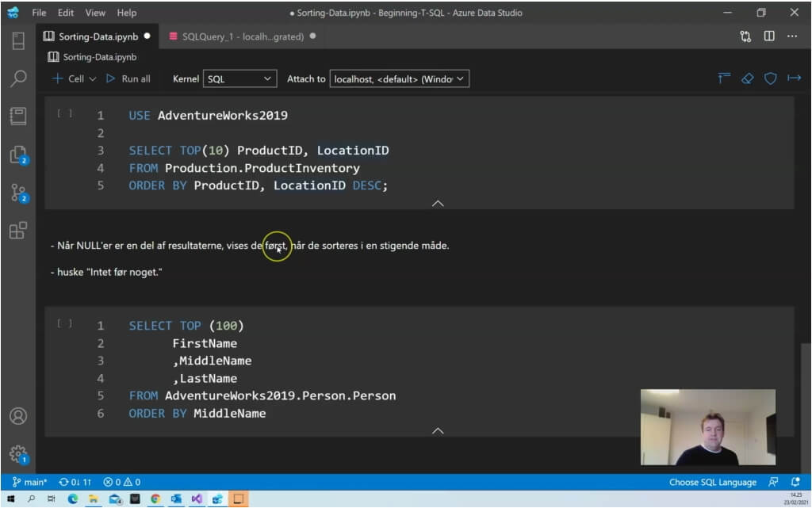Open the Source Control view in the sidebar
Viewport: 812px width, 508px height.
pos(17,193)
